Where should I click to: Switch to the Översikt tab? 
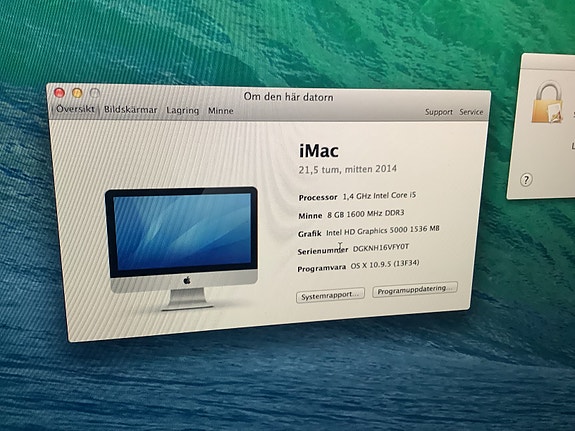tap(75, 109)
